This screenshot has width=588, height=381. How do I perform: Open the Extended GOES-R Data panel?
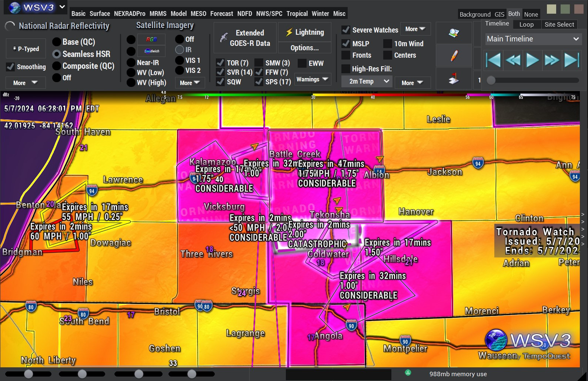(245, 38)
